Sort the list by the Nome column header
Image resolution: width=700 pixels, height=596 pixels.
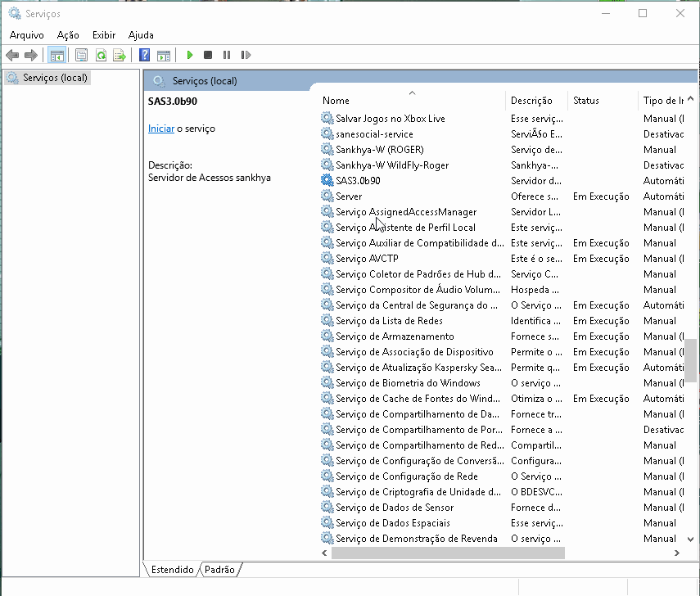point(409,101)
